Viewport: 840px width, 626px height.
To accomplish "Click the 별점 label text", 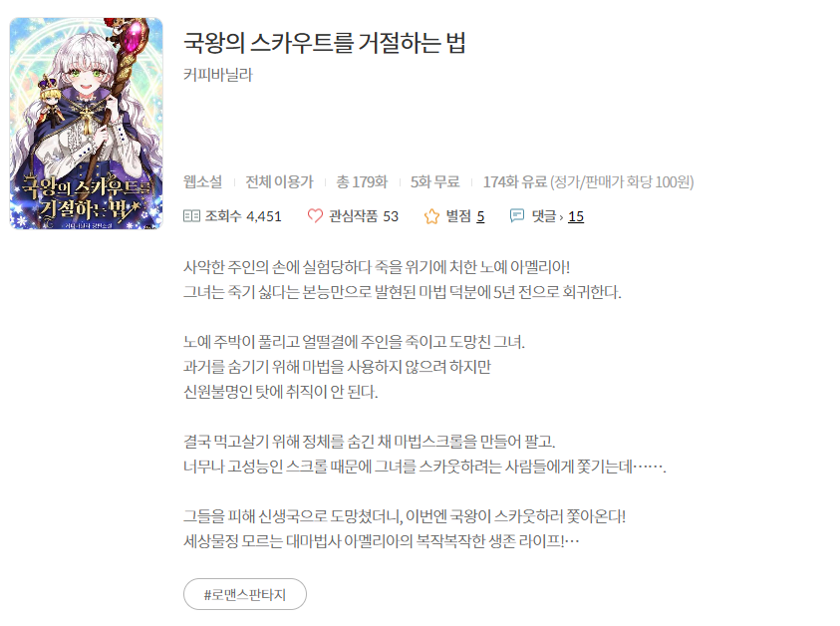I will click(458, 216).
